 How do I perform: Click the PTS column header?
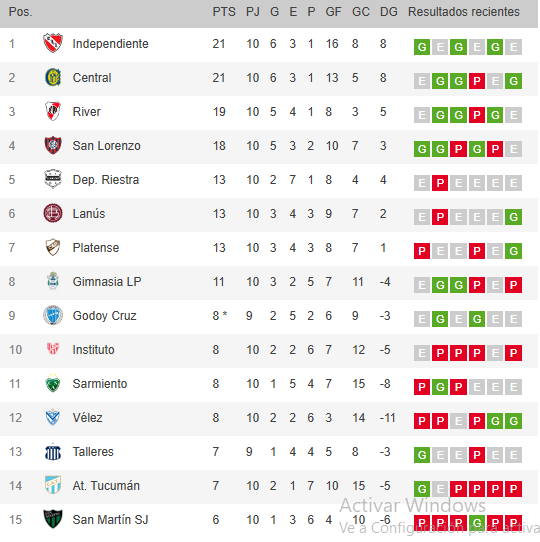click(224, 12)
